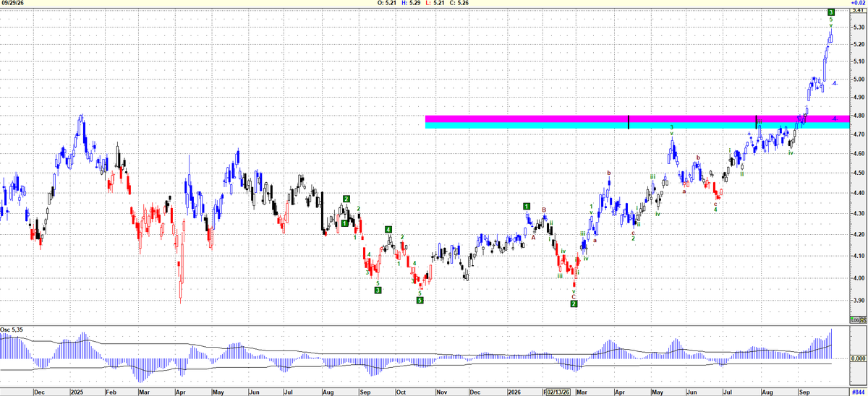Click the Sep label next to #844
This screenshot has height=396, width=868.
(x=805, y=391)
